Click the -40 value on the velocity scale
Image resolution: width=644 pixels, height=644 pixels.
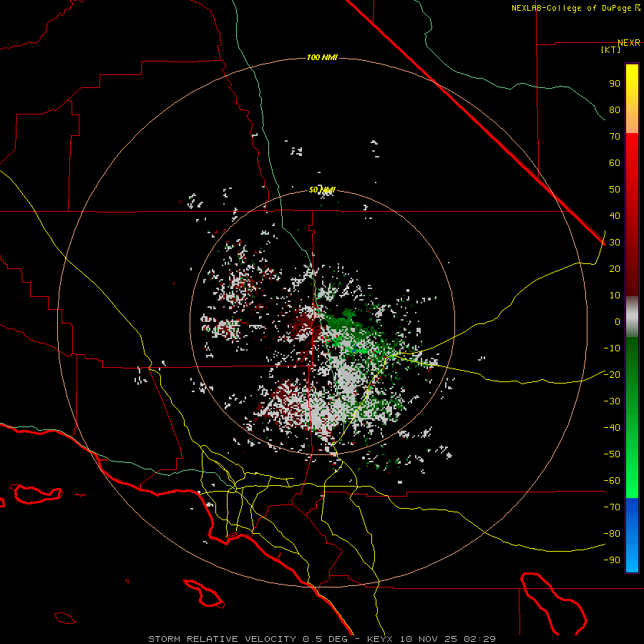coord(612,428)
